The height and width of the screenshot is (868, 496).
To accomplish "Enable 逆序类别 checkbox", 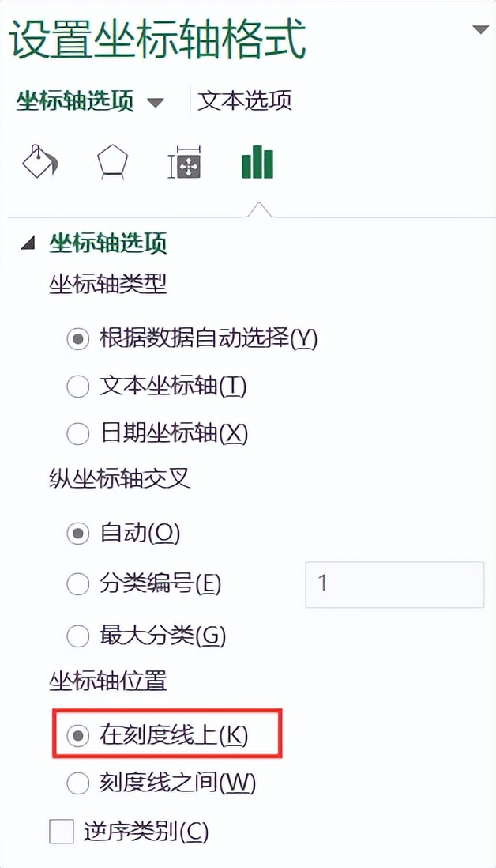I will pos(61,832).
